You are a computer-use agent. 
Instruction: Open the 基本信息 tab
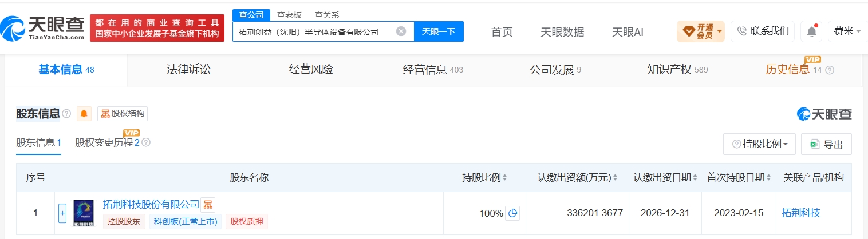pyautogui.click(x=66, y=70)
